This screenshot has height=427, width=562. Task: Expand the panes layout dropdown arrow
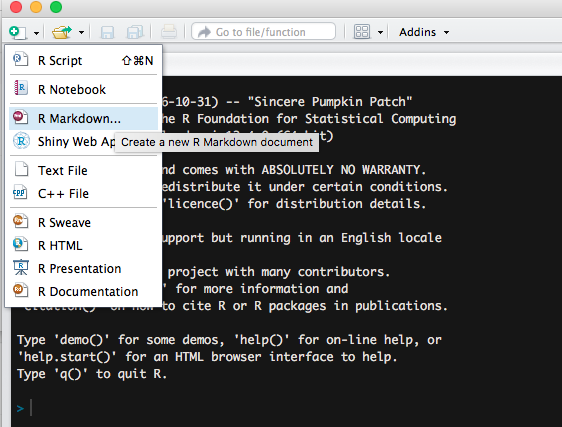pyautogui.click(x=380, y=33)
